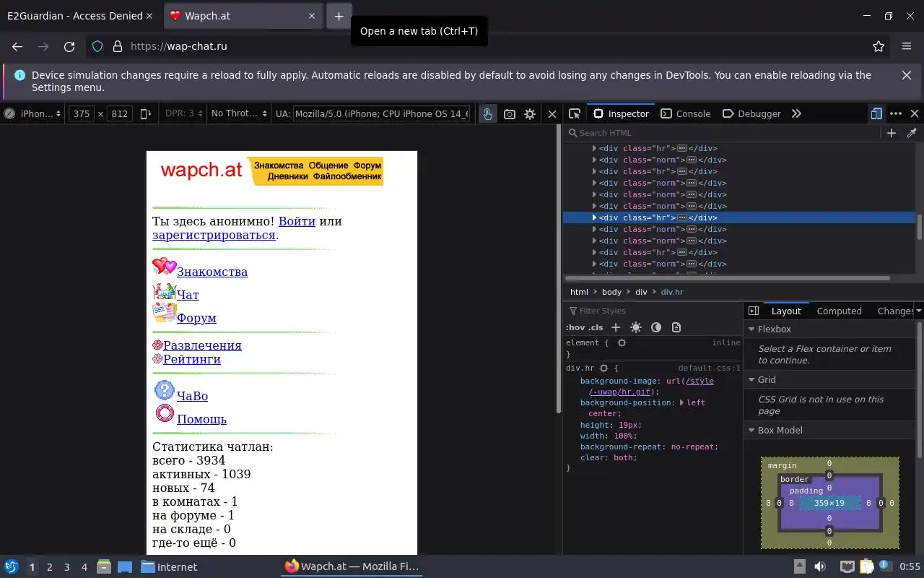924x578 pixels.
Task: Select html in the breadcrumb trail
Action: [x=579, y=292]
